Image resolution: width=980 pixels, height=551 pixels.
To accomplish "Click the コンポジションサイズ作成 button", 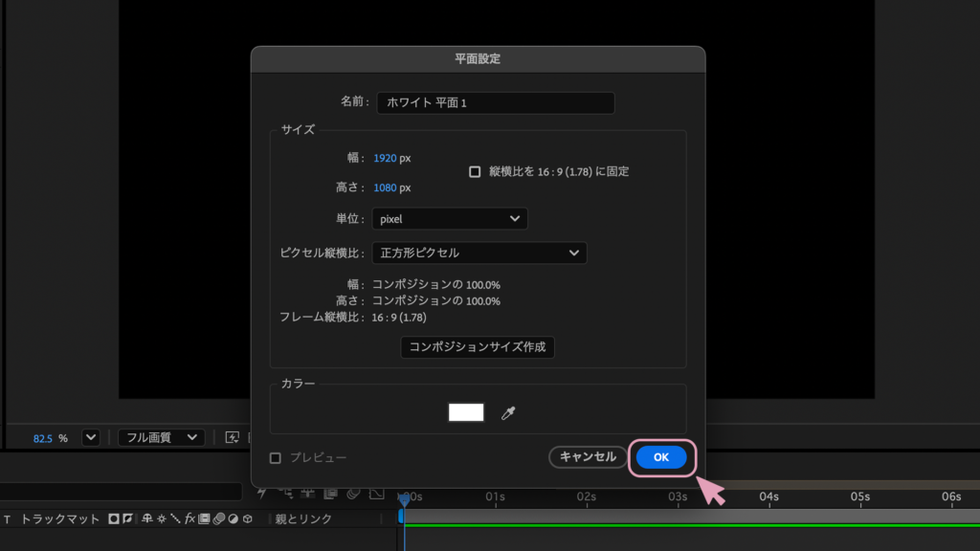I will point(477,346).
